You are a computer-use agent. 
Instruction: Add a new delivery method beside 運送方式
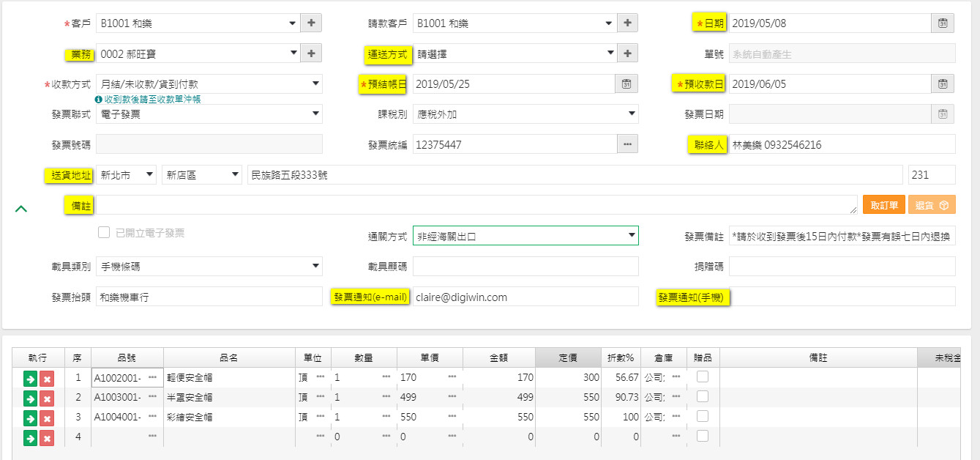pyautogui.click(x=628, y=53)
